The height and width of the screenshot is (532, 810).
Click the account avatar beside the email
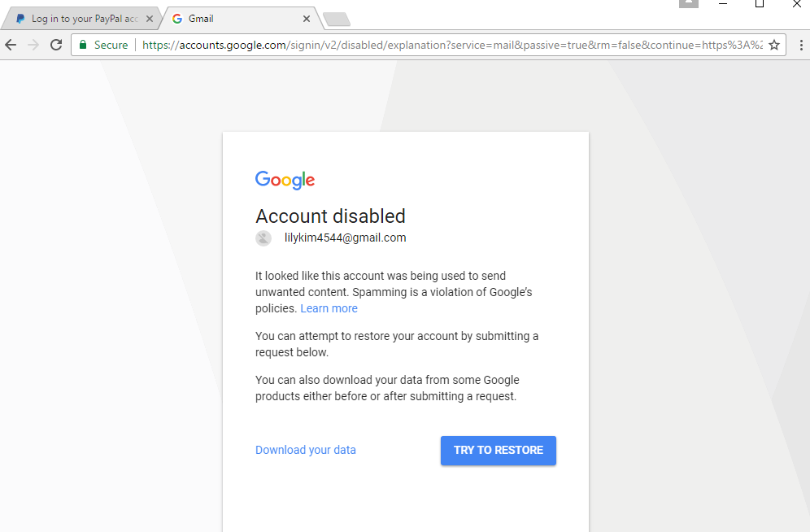pos(263,238)
